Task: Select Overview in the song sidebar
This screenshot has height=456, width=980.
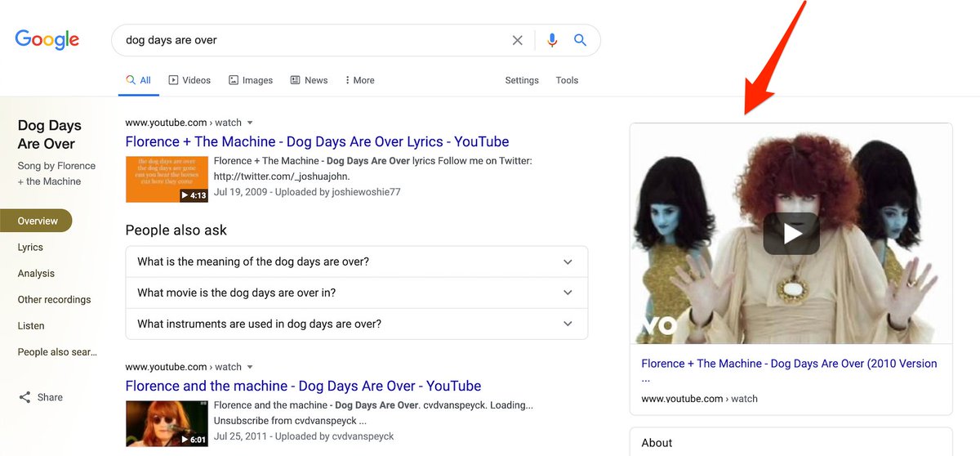Action: (36, 221)
